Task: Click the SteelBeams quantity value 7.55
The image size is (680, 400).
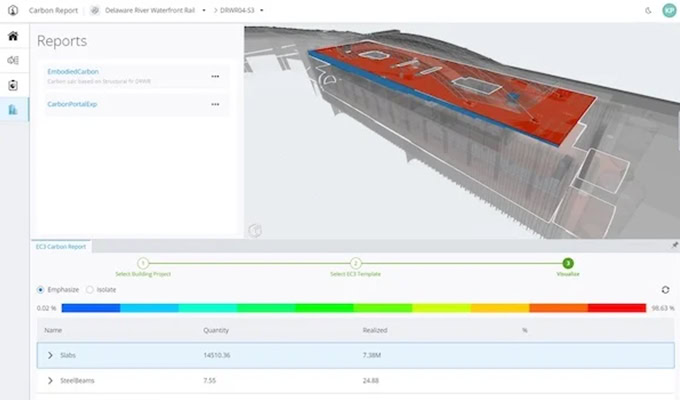Action: [x=209, y=380]
